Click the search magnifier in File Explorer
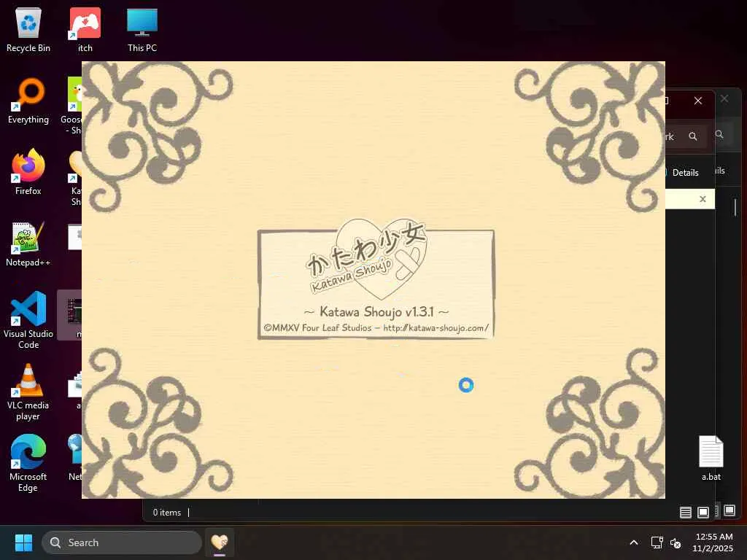Viewport: 747px width, 560px height. (x=693, y=136)
